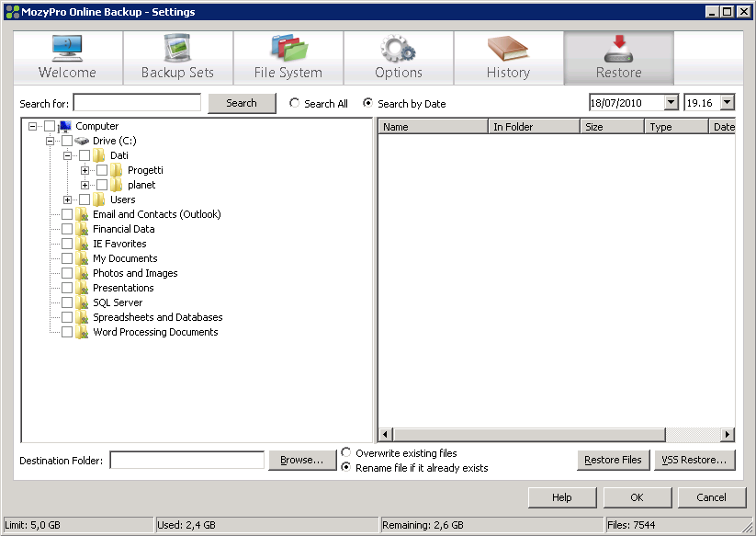Dismiss with the Cancel button
Screen dimensions: 756x536
coord(712,497)
